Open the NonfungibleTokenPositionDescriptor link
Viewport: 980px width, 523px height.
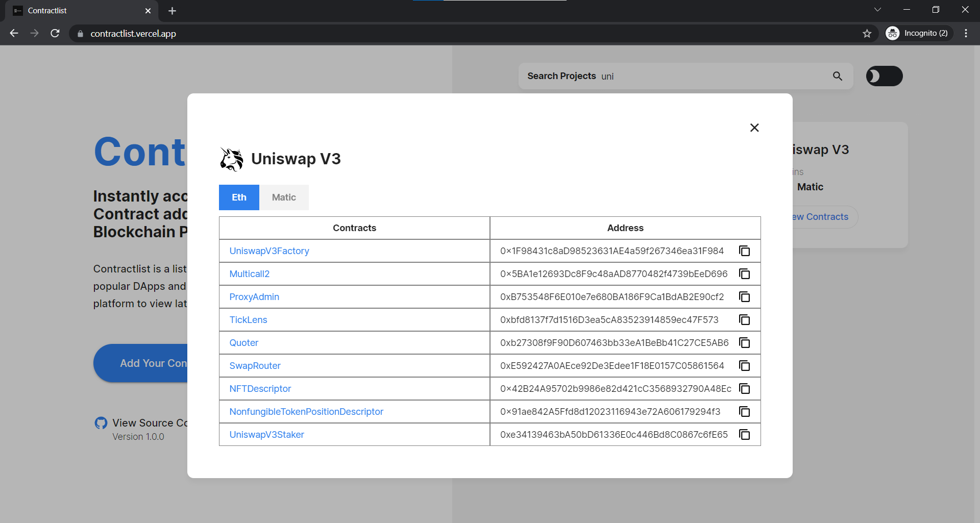click(306, 412)
